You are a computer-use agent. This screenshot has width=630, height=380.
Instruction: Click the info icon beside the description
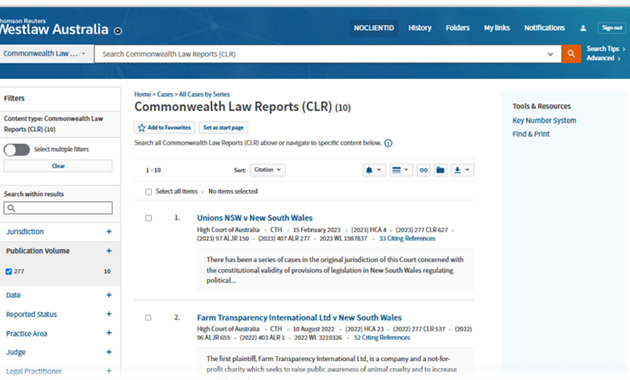point(388,143)
